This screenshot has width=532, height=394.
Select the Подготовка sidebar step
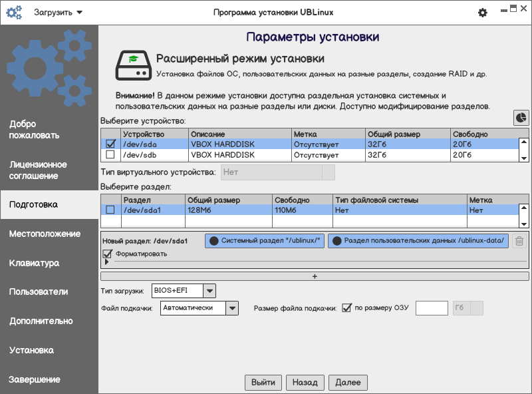pos(49,204)
